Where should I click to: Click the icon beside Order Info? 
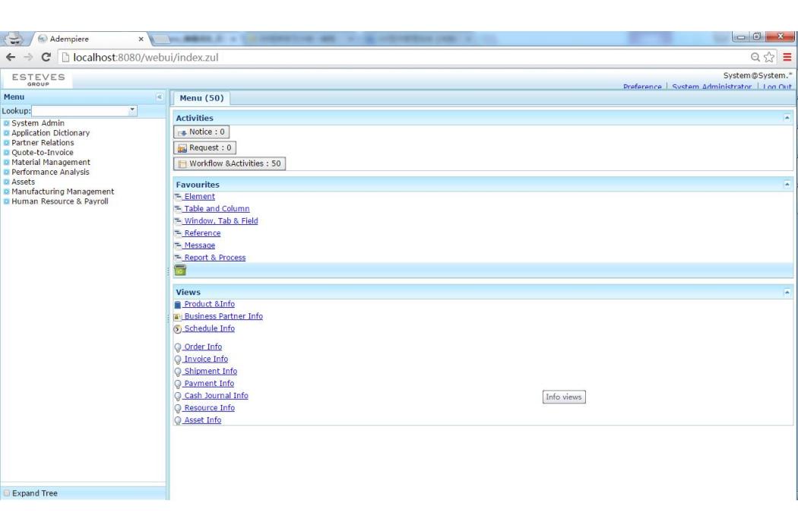(x=178, y=347)
